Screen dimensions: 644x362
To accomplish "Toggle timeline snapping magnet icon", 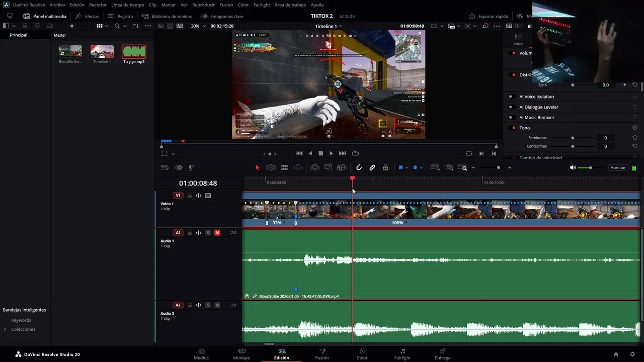I will [x=359, y=167].
